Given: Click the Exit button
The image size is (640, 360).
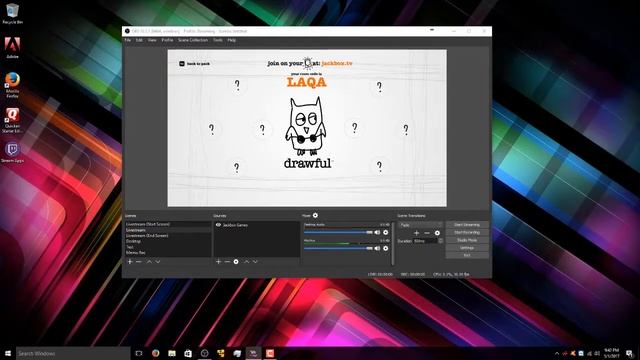Looking at the screenshot, I should [467, 255].
